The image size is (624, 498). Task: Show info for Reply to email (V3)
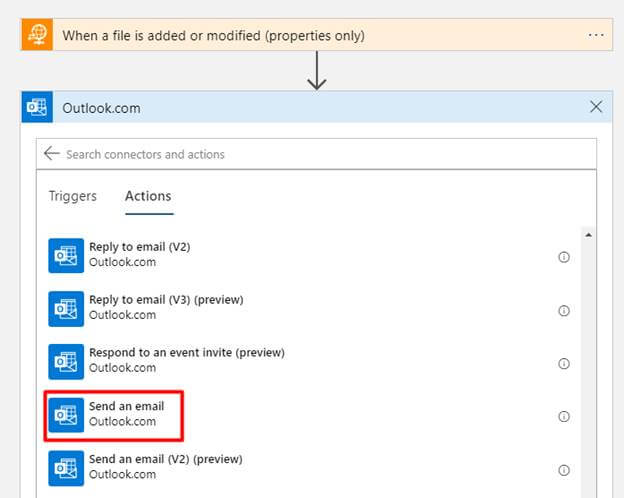coord(564,311)
